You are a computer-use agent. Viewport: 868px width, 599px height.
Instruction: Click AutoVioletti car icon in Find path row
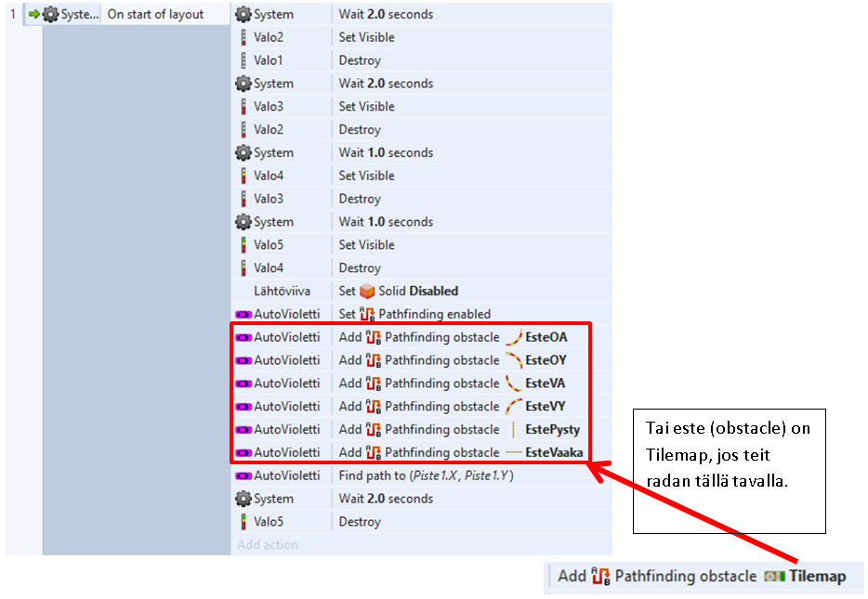[243, 475]
